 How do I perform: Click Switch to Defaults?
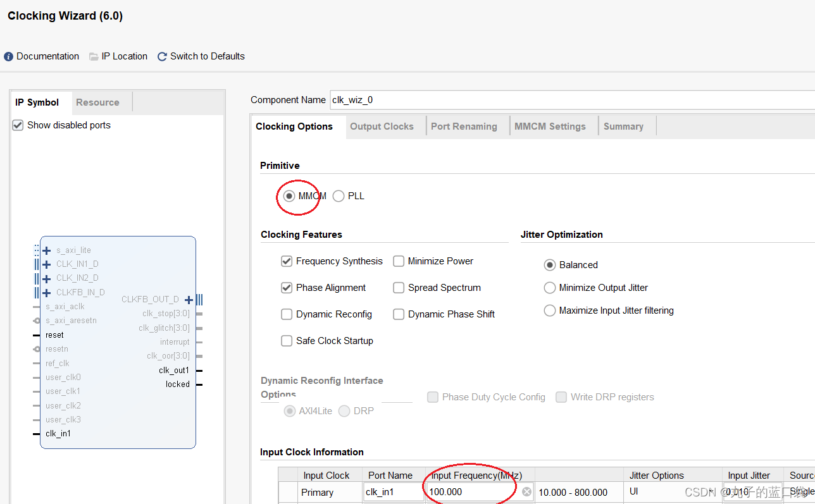point(208,56)
